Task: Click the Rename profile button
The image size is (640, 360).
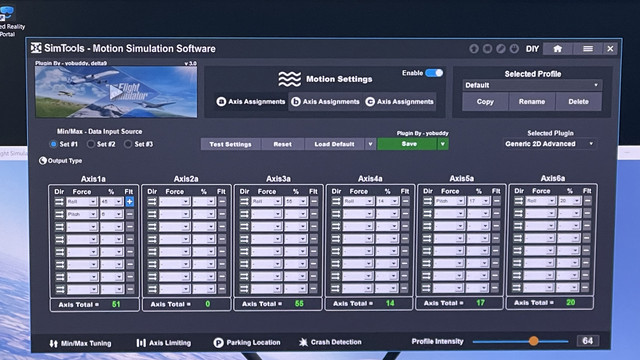Action: pos(532,102)
